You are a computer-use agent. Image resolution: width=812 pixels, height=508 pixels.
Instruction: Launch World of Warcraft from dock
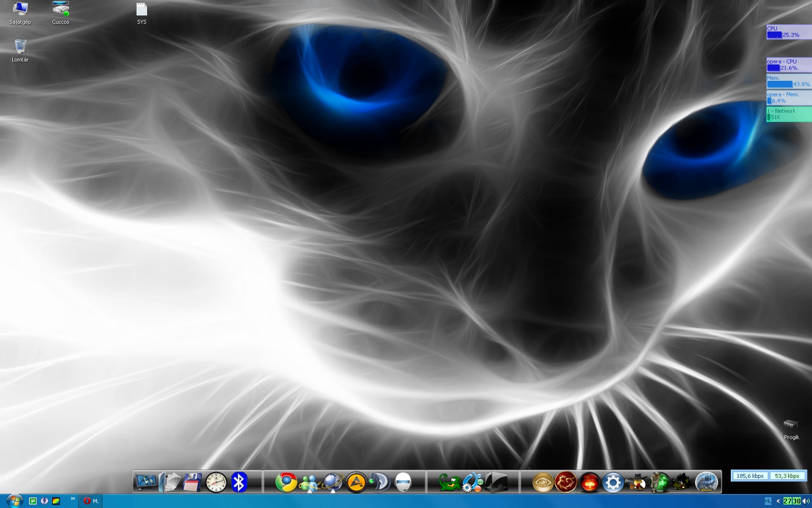click(x=706, y=482)
